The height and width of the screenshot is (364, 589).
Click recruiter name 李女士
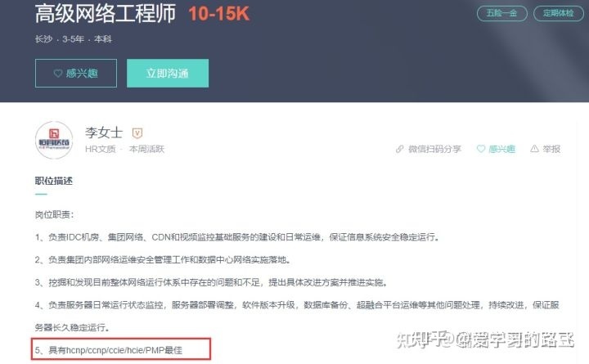[x=104, y=133]
